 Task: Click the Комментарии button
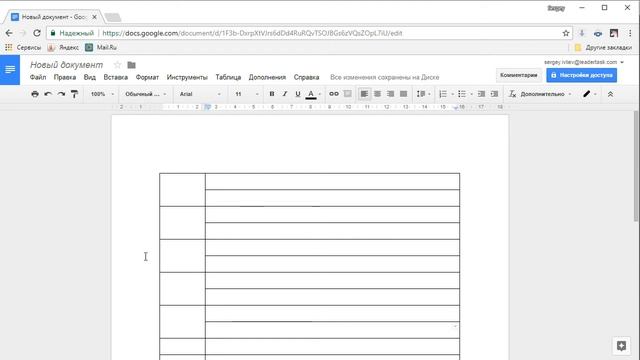point(518,75)
